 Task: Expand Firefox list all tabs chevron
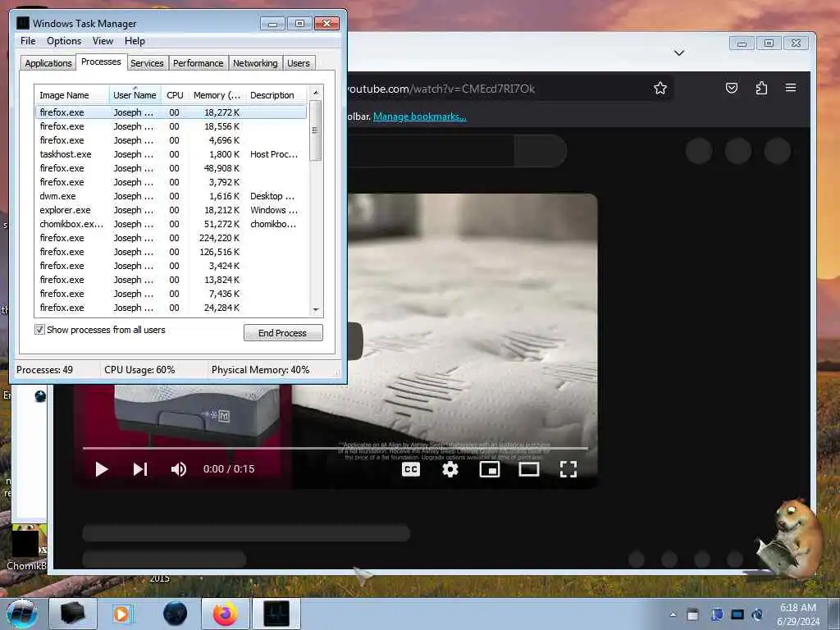[679, 52]
